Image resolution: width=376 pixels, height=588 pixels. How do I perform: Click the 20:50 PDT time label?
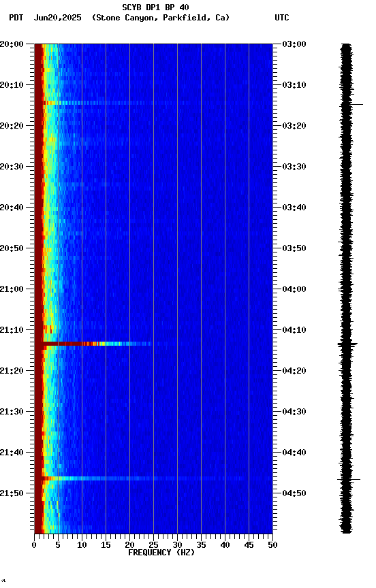point(12,248)
